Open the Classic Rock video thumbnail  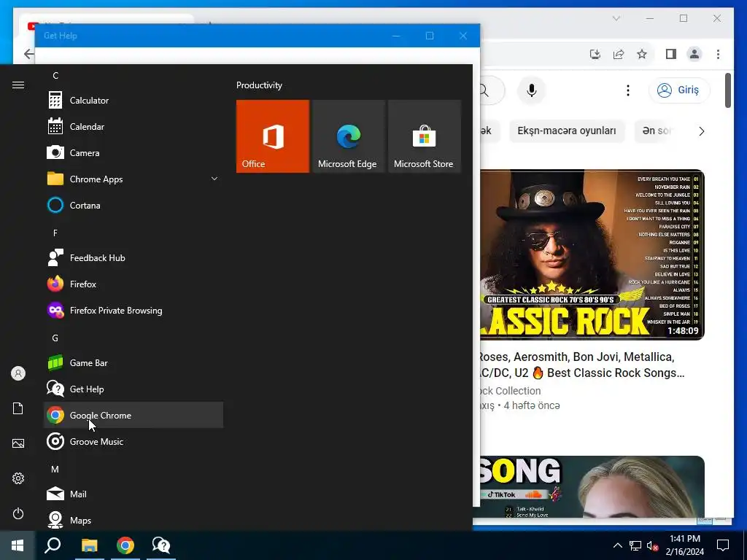[x=592, y=254]
